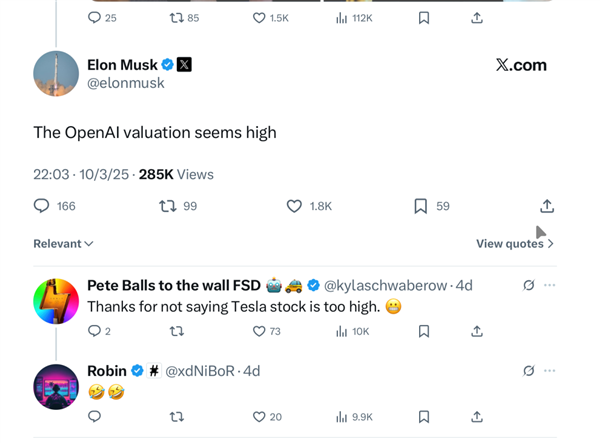
Task: Reply to Elon Musk's main post
Action: (42, 206)
